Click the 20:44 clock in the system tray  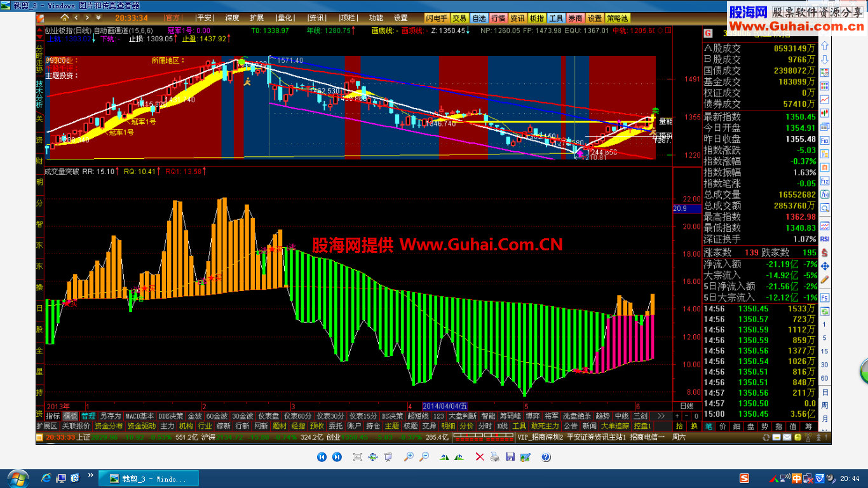(x=850, y=478)
